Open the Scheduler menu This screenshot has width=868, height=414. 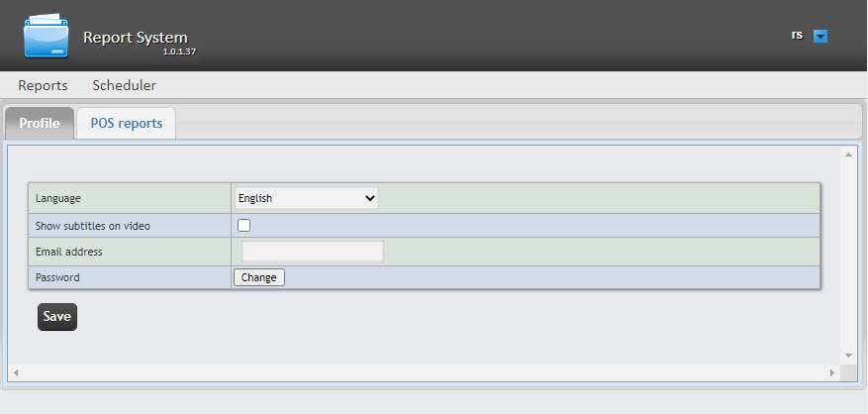[x=124, y=85]
